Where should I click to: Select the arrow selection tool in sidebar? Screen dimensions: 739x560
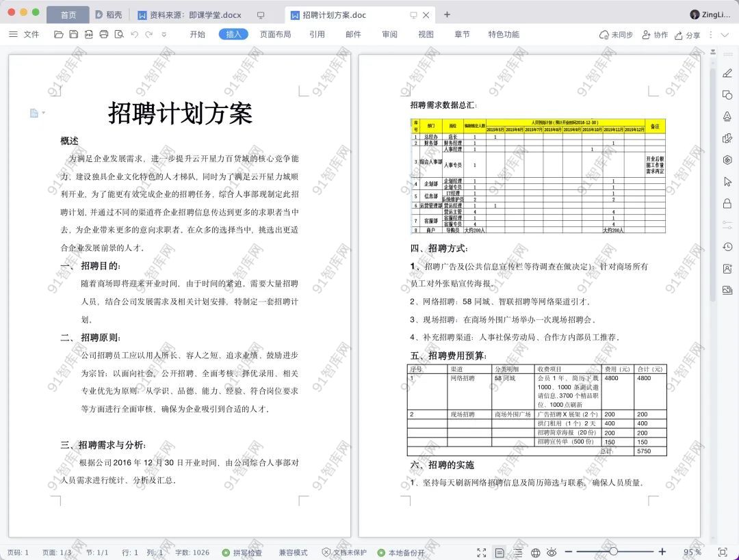[727, 181]
